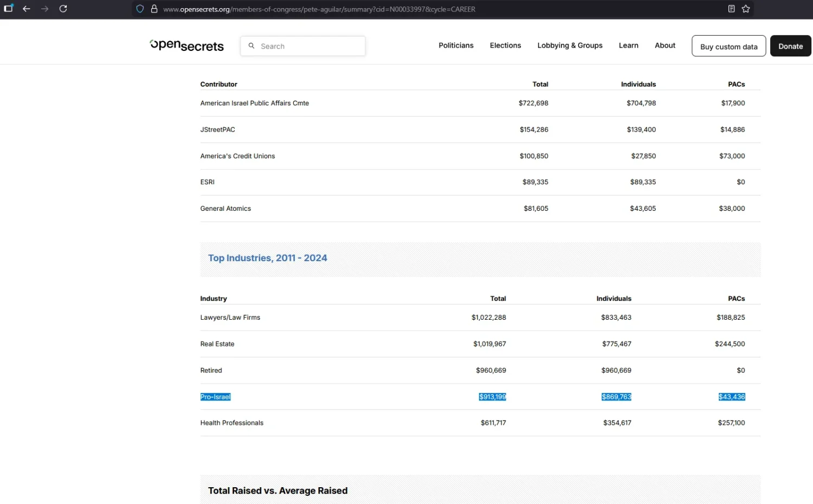The width and height of the screenshot is (813, 504).
Task: Click Lawyers/Law Firms industry row
Action: (480, 318)
